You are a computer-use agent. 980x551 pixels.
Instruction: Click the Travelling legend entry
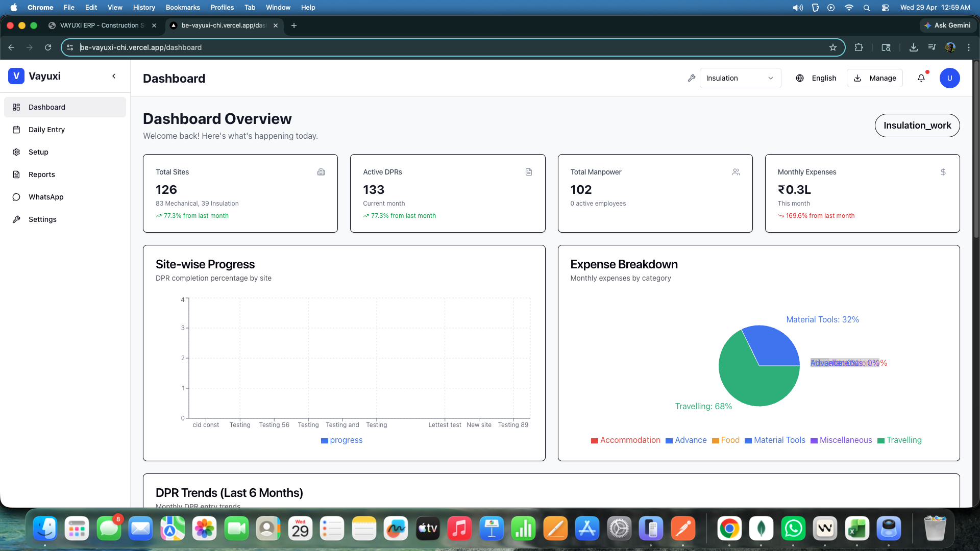tap(899, 440)
